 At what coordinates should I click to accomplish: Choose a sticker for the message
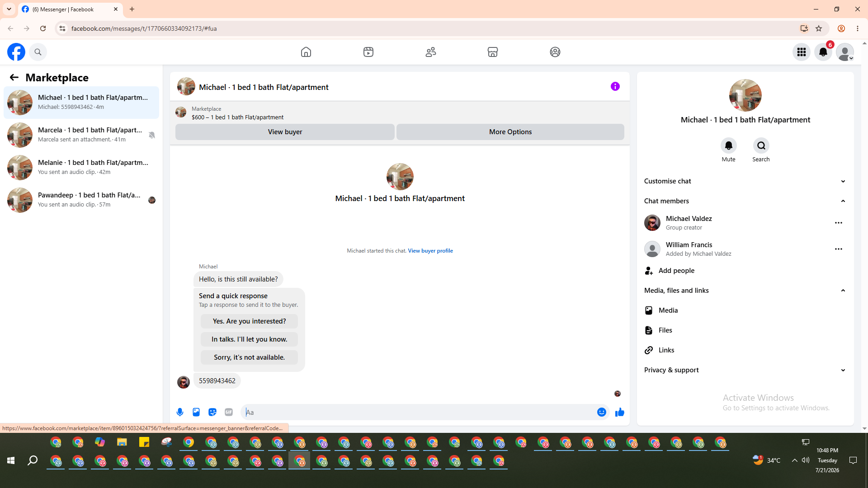point(212,412)
